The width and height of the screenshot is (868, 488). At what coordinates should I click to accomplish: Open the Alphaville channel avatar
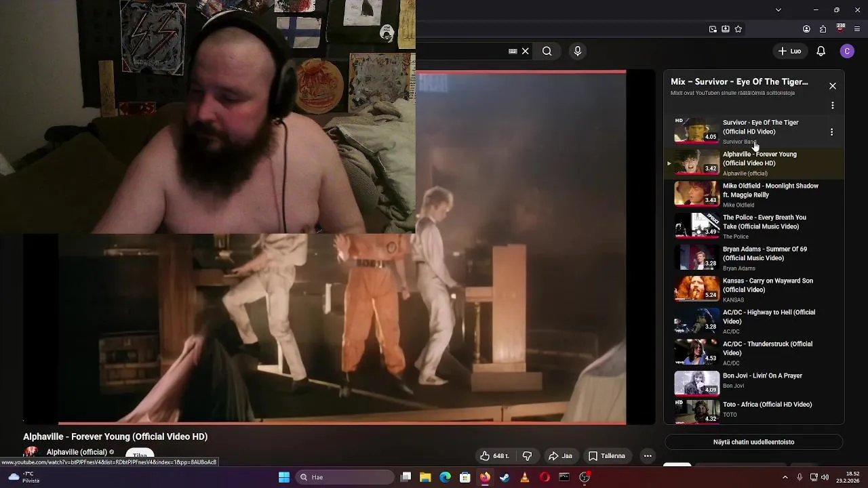31,453
